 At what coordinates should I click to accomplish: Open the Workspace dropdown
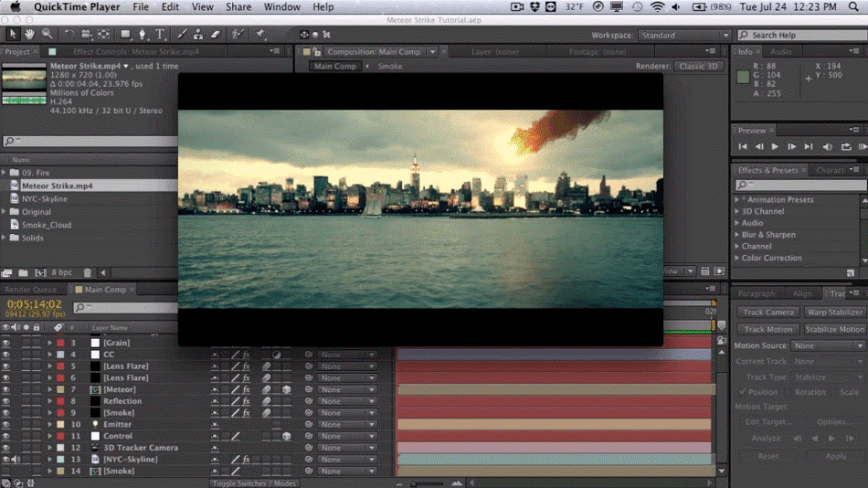click(684, 35)
